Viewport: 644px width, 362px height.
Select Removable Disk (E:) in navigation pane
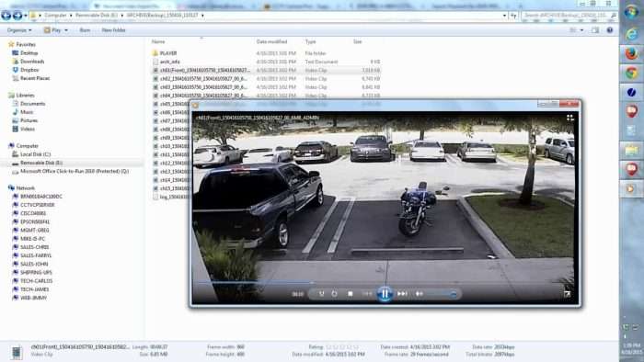click(41, 163)
